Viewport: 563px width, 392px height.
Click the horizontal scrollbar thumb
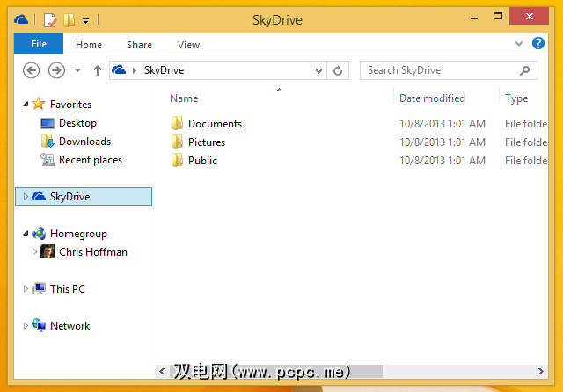pos(276,372)
